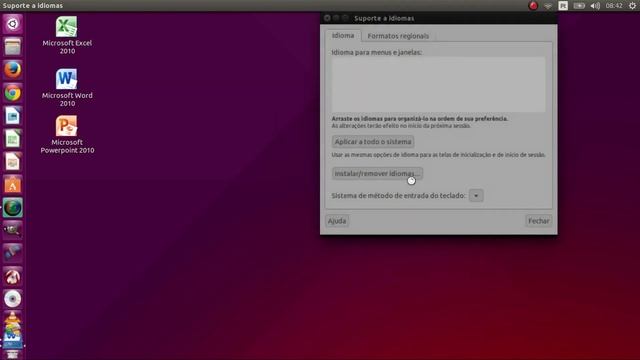This screenshot has height=360, width=640.
Task: Close the Suporte a idiomas window
Action: (x=327, y=18)
